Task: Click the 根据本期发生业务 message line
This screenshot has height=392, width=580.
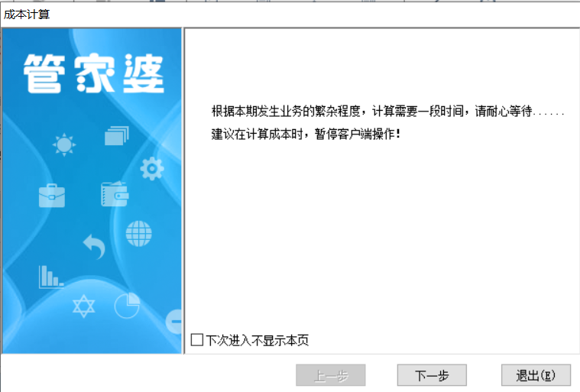Action: [387, 111]
